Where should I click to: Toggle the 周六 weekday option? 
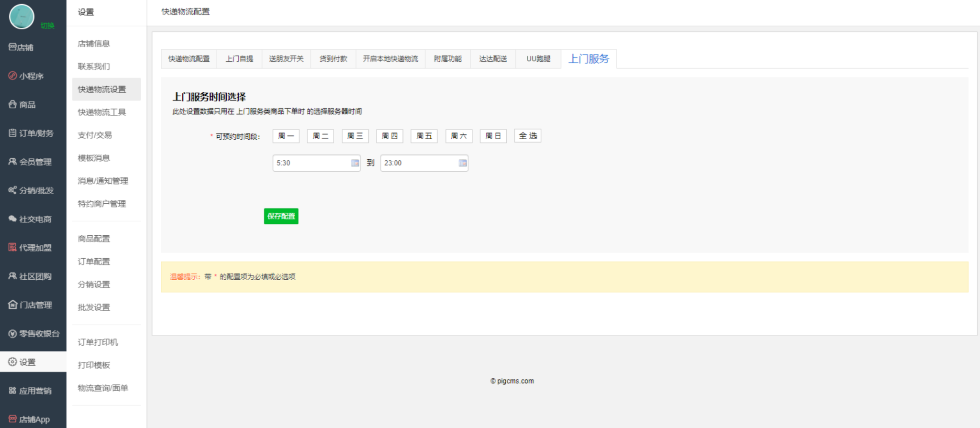(x=459, y=136)
